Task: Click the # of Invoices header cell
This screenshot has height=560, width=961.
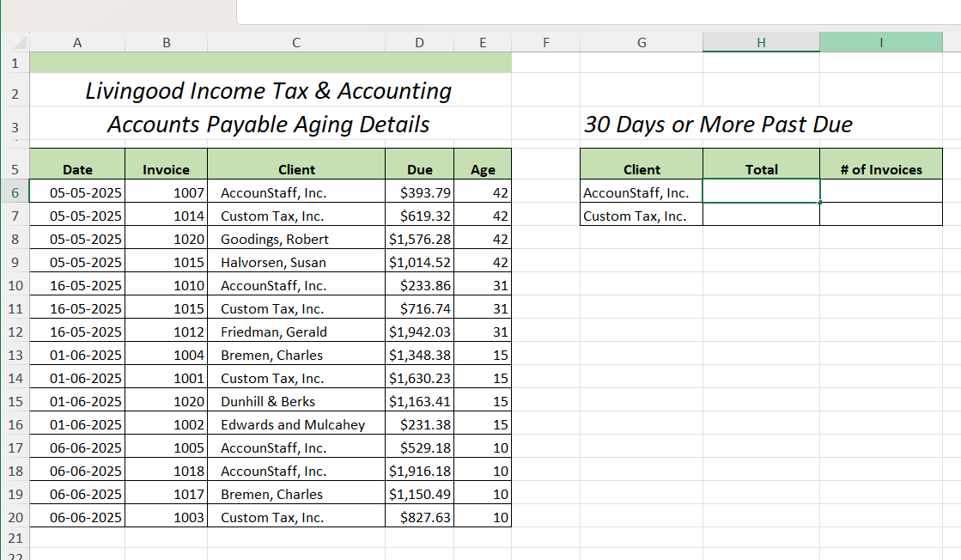Action: [881, 169]
